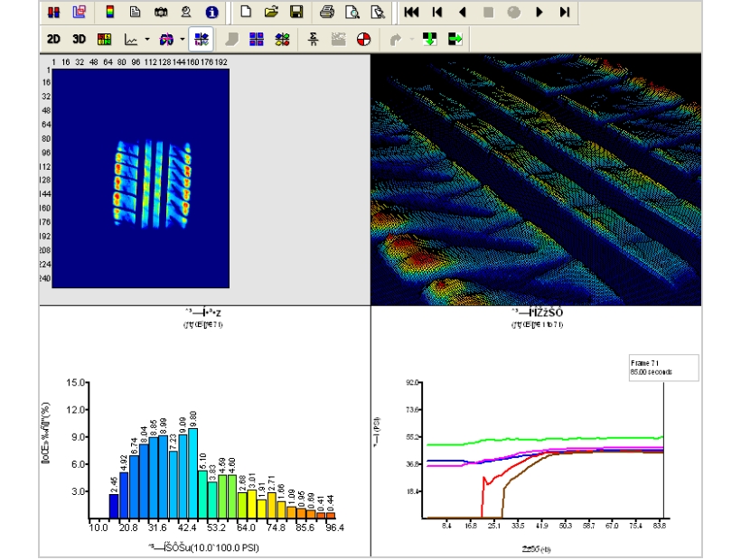
Task: Click the Frame 71 marker on time graph
Action: point(663,366)
